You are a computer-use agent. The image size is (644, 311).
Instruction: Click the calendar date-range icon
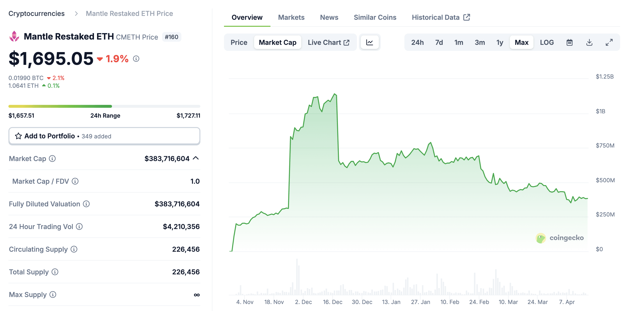point(569,42)
